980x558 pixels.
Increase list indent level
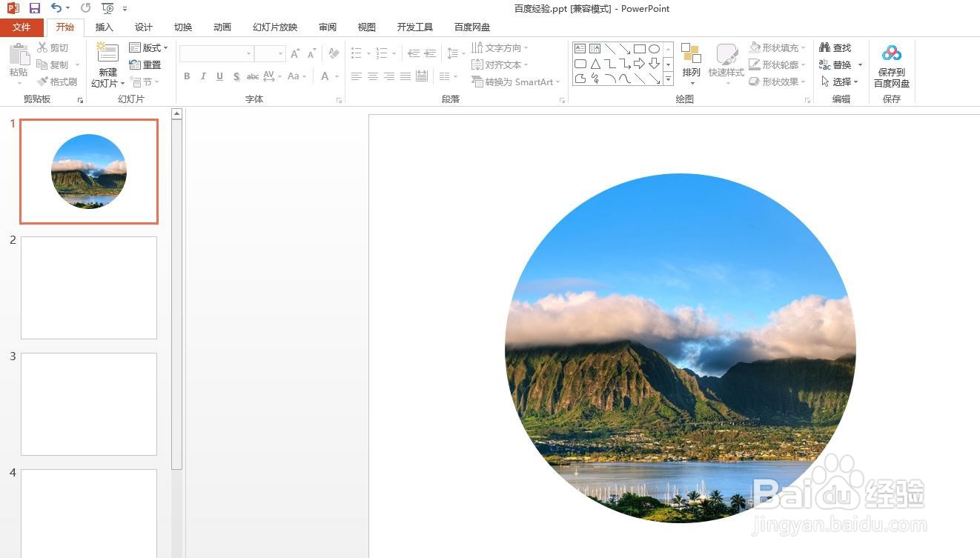(430, 53)
